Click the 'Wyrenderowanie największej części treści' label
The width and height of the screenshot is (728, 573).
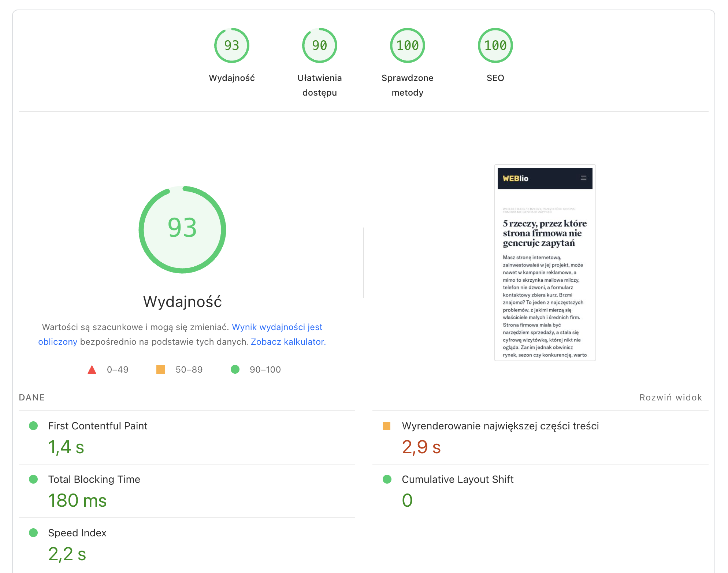click(x=500, y=426)
